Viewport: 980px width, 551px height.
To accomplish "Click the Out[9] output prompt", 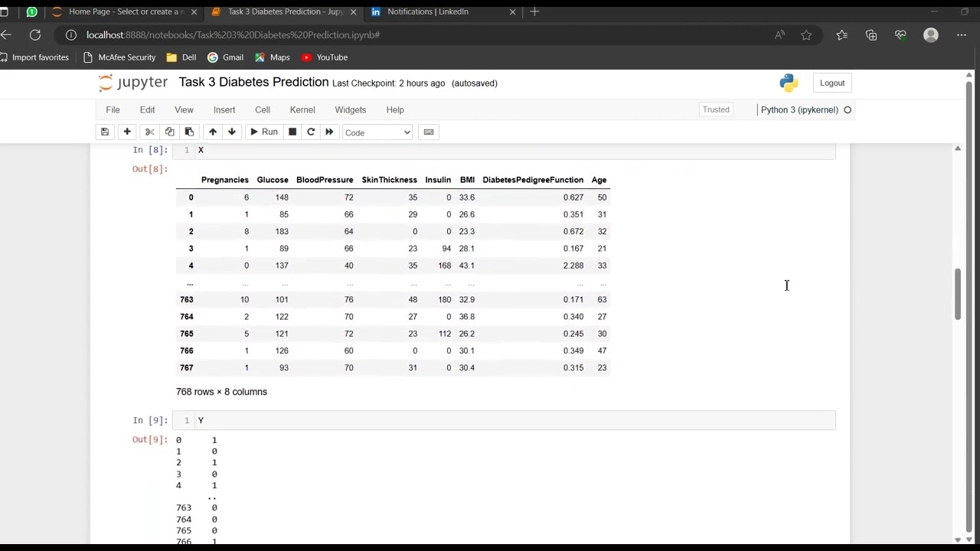I will tap(149, 439).
